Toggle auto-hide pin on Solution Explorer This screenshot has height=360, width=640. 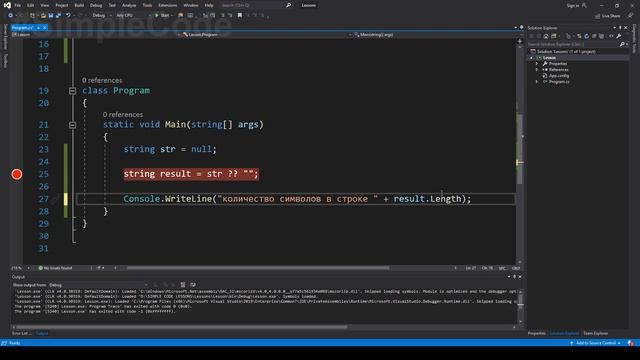point(620,28)
